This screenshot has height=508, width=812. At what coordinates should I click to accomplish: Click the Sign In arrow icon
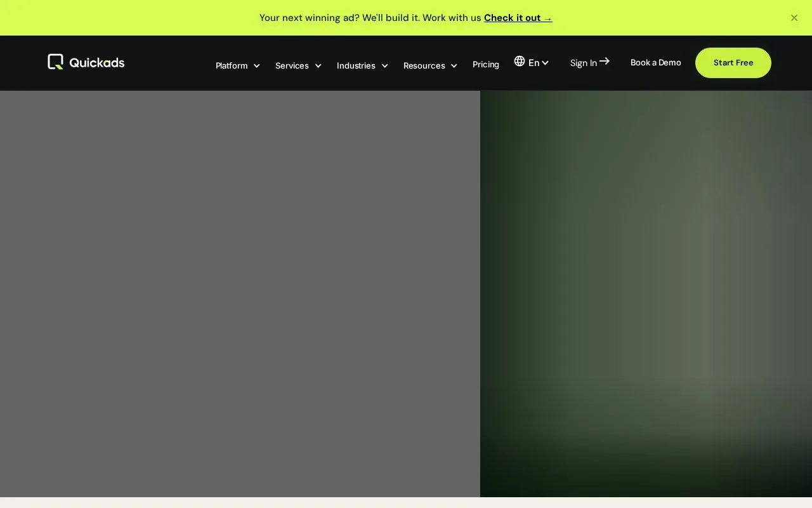(x=605, y=61)
